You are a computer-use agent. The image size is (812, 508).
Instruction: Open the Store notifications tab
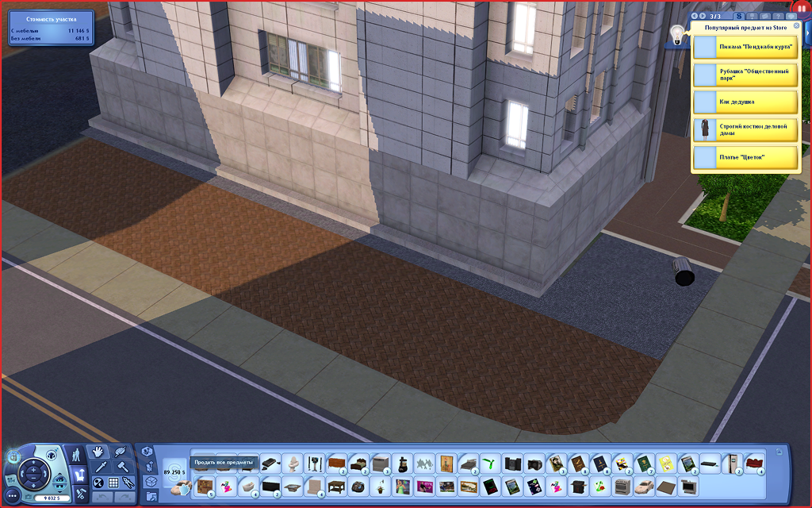739,16
